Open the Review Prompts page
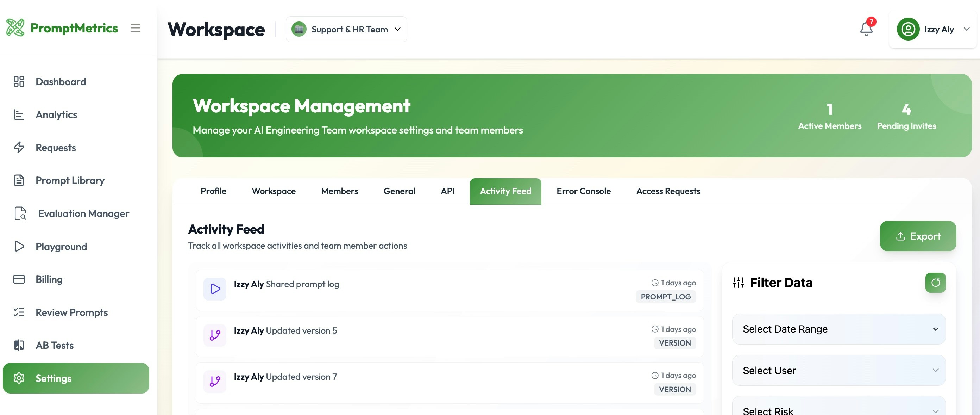 71,312
